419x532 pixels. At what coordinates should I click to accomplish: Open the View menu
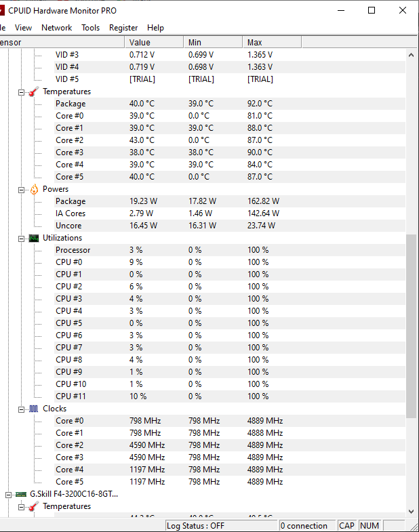tap(23, 28)
